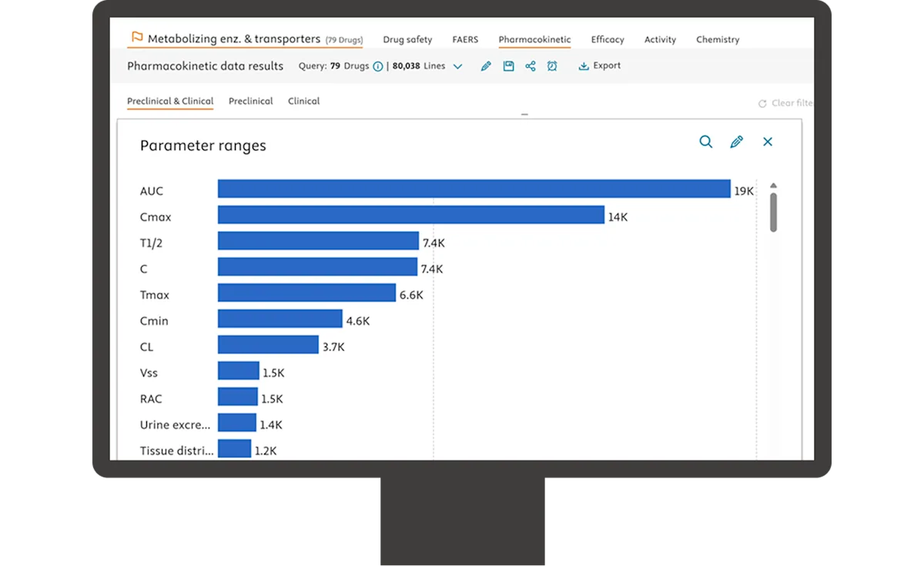Viewport: 924px width, 566px height.
Task: Select the Clinical sub-tab
Action: pyautogui.click(x=303, y=101)
